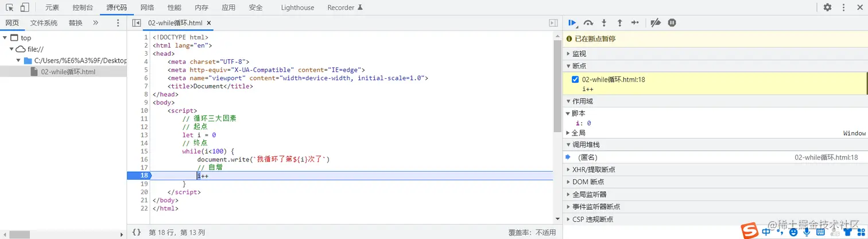Collapse the top tree node
The image size is (868, 239).
[x=5, y=38]
